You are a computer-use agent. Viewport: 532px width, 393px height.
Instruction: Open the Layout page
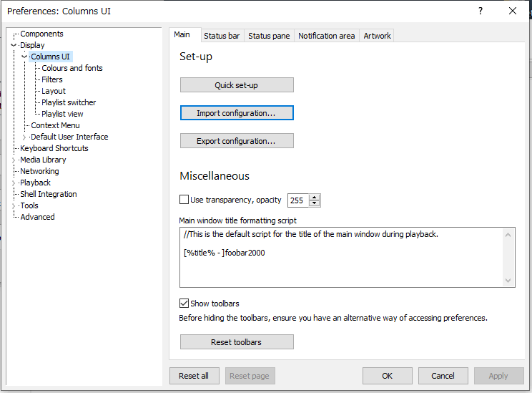tap(54, 91)
